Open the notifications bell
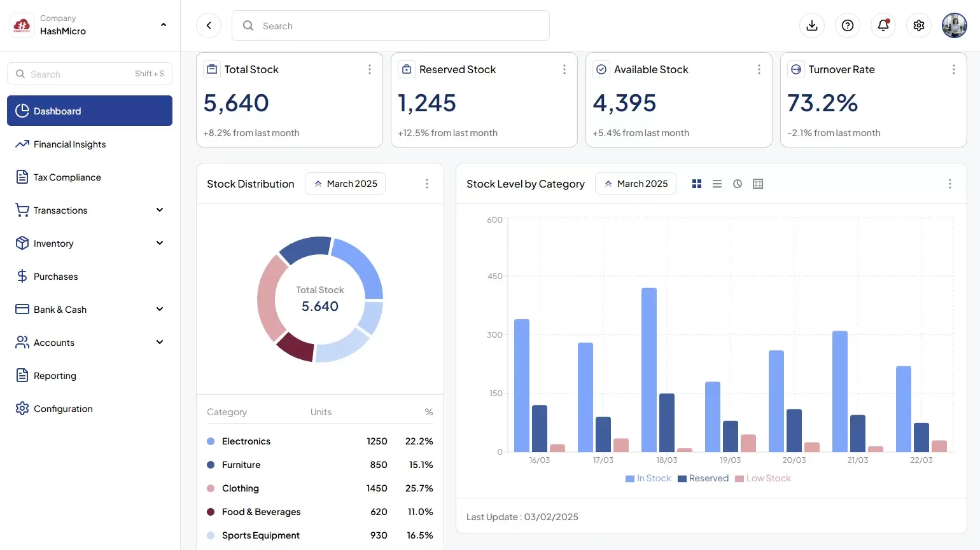 [883, 25]
